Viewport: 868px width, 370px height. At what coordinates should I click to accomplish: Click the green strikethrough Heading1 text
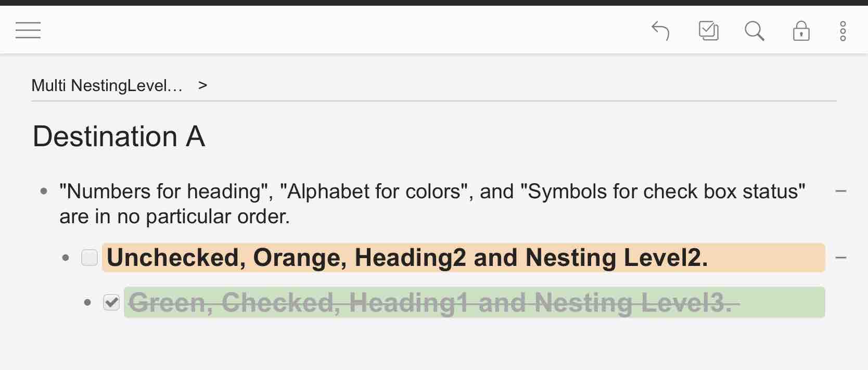pyautogui.click(x=434, y=302)
